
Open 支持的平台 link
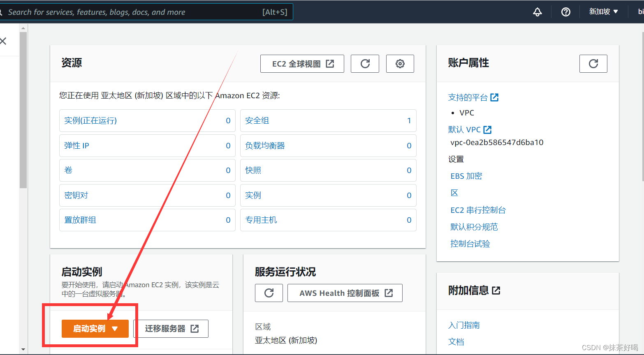[x=468, y=97]
